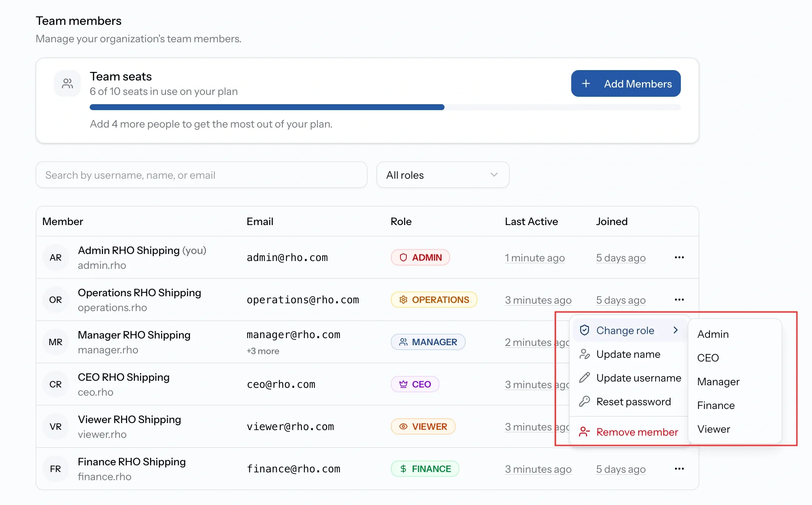812x505 pixels.
Task: Click the Viewer RHO Shipping name
Action: [x=129, y=419]
